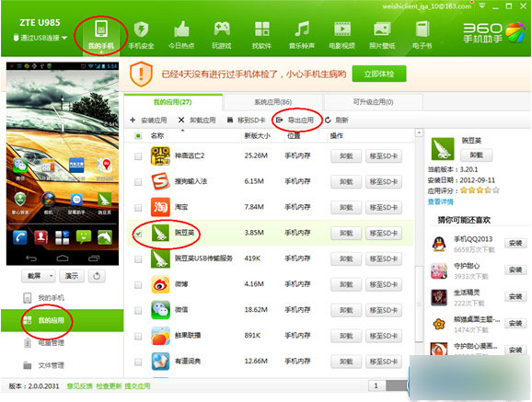Click the 熊猫桌面主题 flower icon

[x=439, y=324]
